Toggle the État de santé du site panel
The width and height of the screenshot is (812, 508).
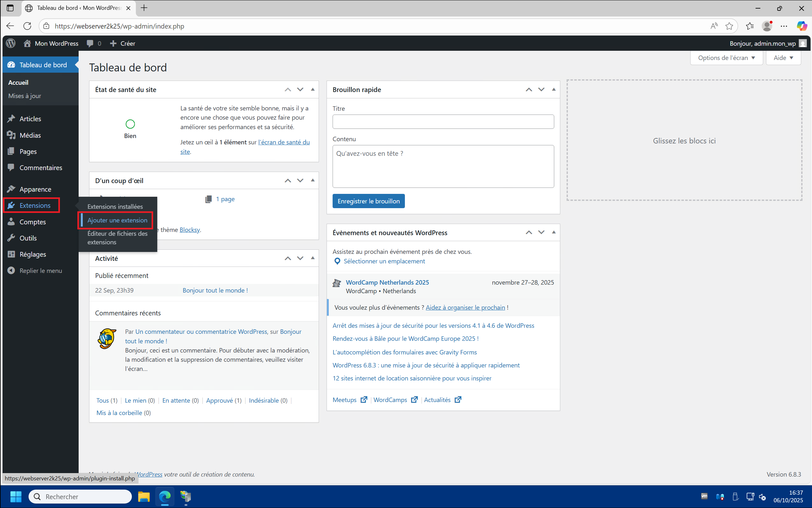pos(313,89)
